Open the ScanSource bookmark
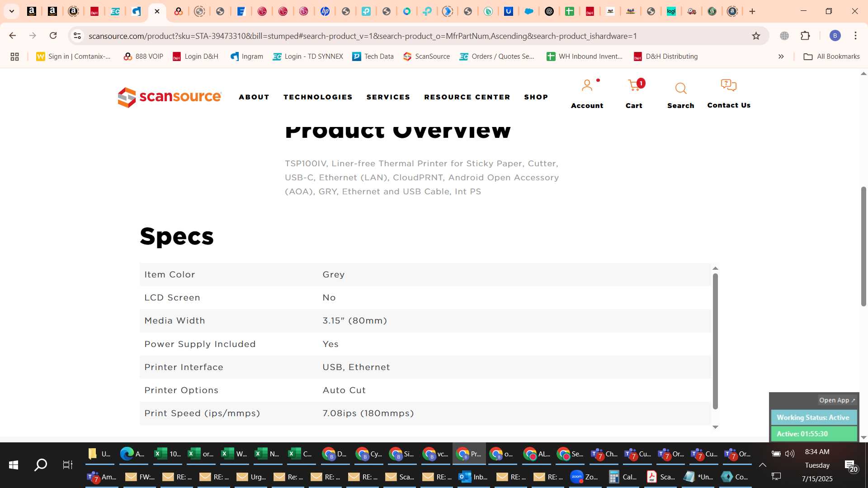This screenshot has height=488, width=868. click(427, 56)
